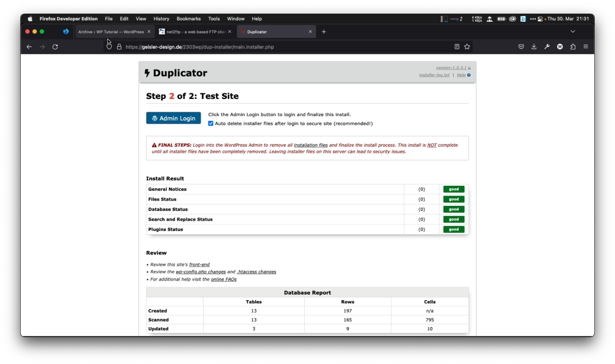Click the Scanned row Cells value 795
Image resolution: width=615 pixels, height=364 pixels.
click(x=430, y=320)
